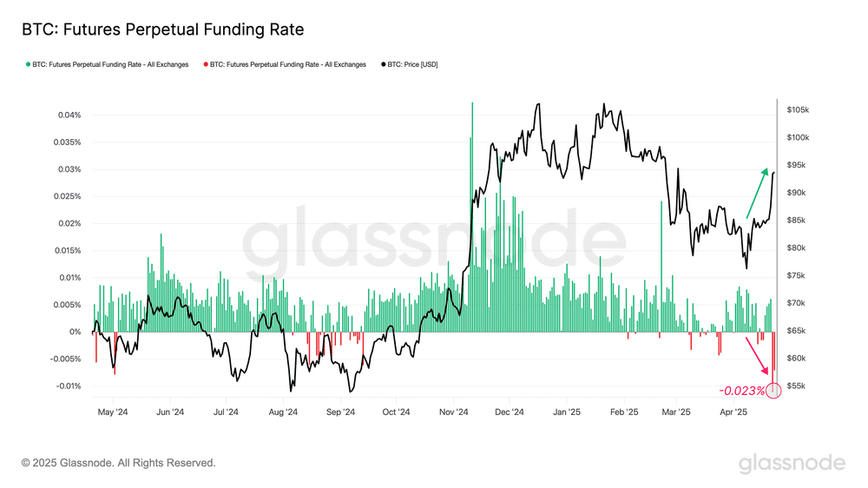
Task: Click the glassnode logo in bottom-right corner
Action: (x=792, y=464)
